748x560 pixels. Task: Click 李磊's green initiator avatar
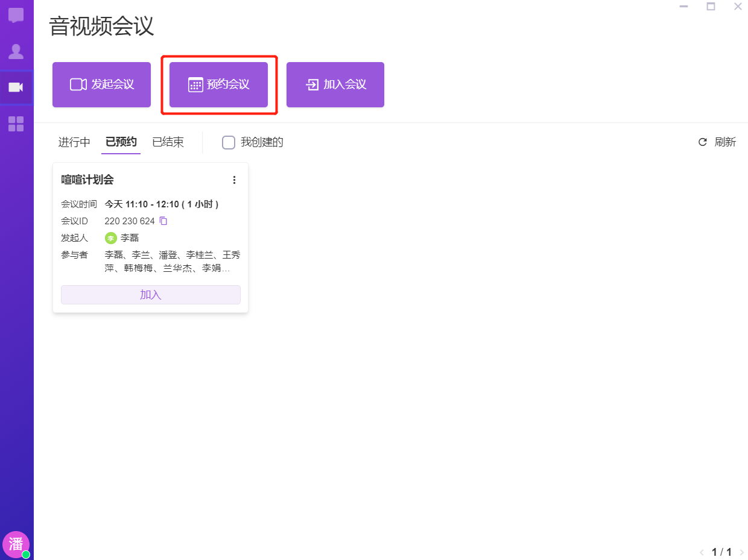pyautogui.click(x=110, y=238)
